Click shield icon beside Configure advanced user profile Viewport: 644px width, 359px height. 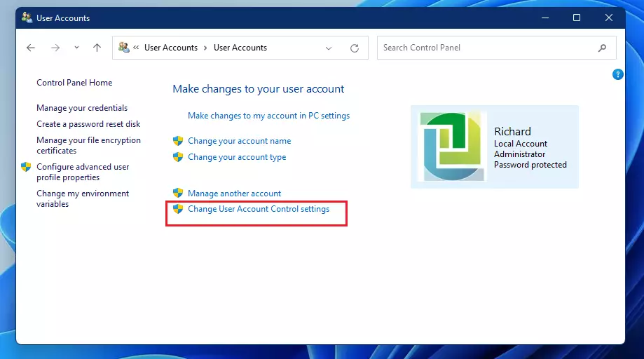pos(26,167)
